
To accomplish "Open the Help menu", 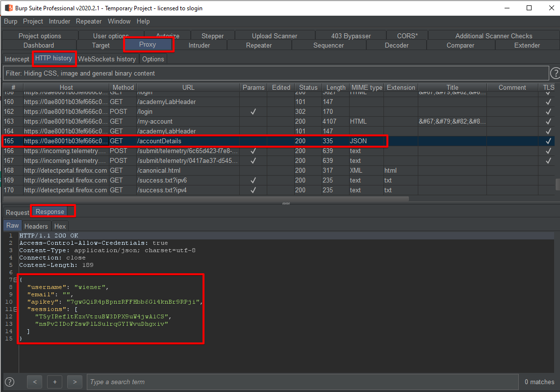I will click(x=143, y=22).
